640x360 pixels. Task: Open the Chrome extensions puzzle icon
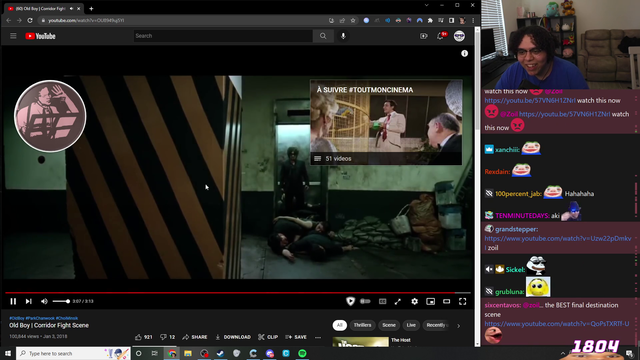tap(430, 20)
